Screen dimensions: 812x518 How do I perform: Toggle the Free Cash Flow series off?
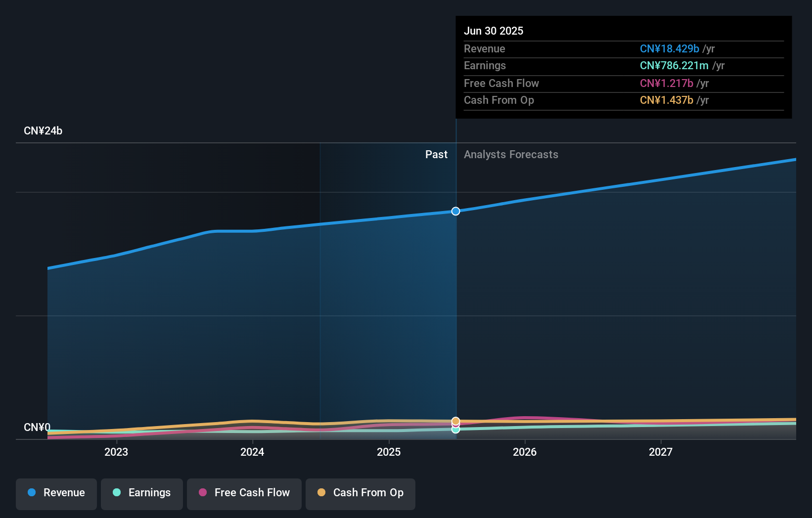(244, 494)
